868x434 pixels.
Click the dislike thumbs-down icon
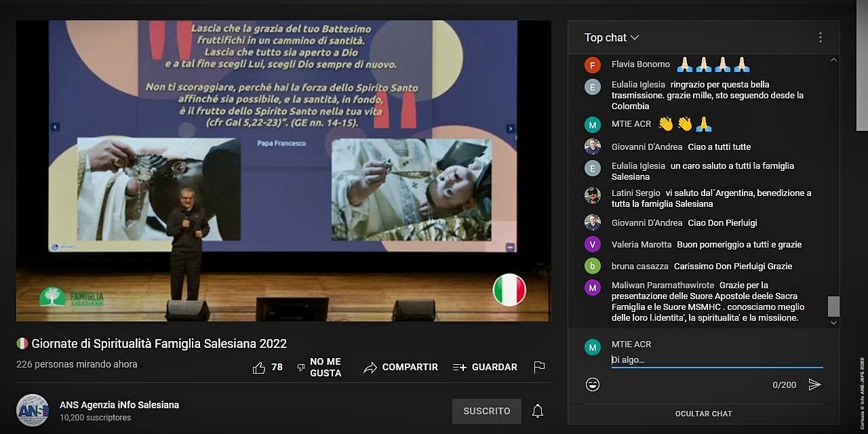tap(301, 368)
